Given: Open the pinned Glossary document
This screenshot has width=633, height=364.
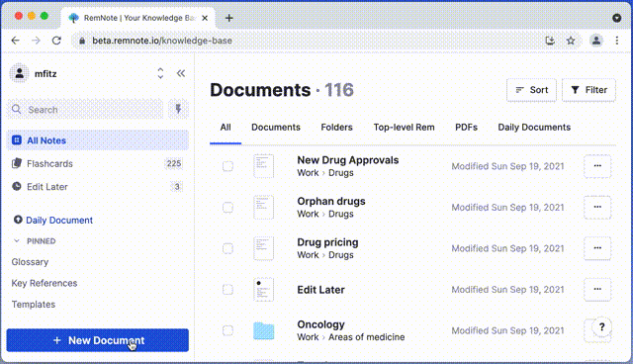Looking at the screenshot, I should [x=30, y=262].
